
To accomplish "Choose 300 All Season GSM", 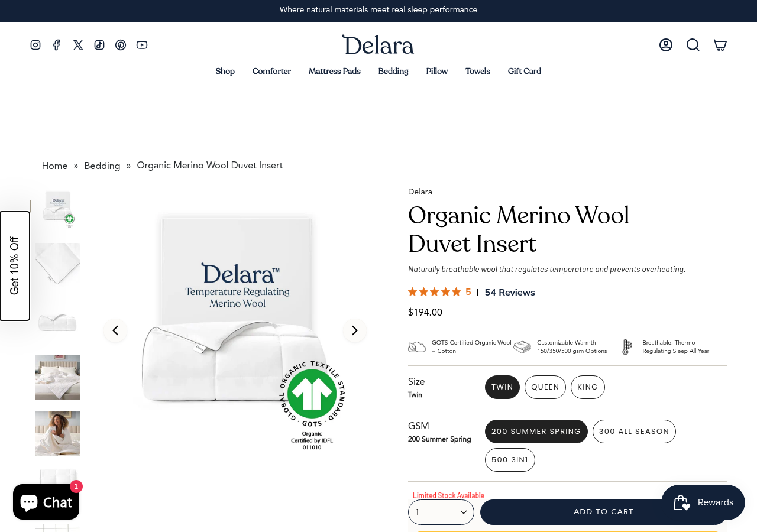I will pos(634,432).
